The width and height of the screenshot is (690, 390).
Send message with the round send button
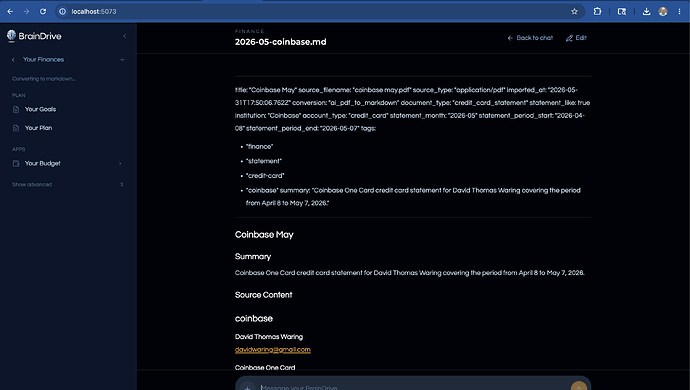[579, 386]
